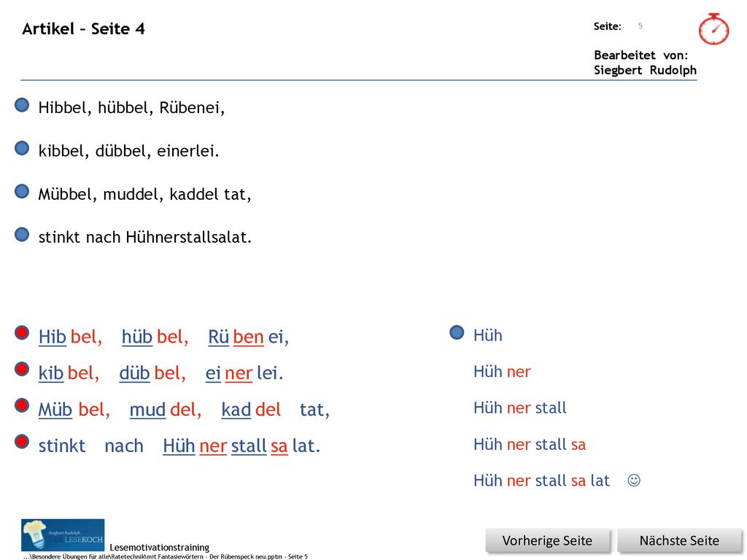This screenshot has height=560, width=747.
Task: Click the 'Lesemotivationstraining' footer label
Action: [160, 547]
